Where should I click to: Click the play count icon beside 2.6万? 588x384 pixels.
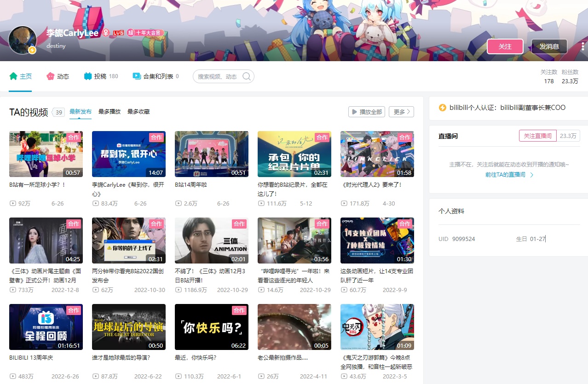(178, 203)
